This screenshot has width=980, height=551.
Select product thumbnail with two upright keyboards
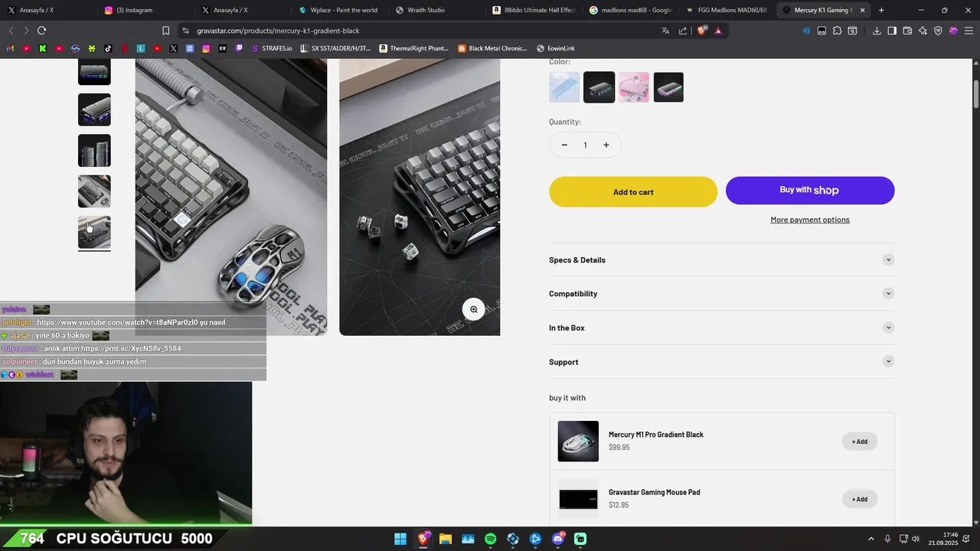[94, 151]
